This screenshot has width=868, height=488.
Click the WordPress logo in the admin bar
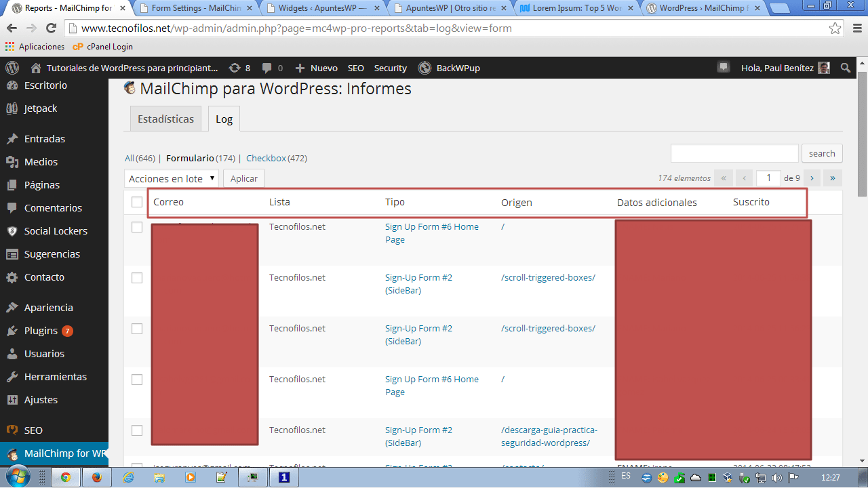(12, 68)
